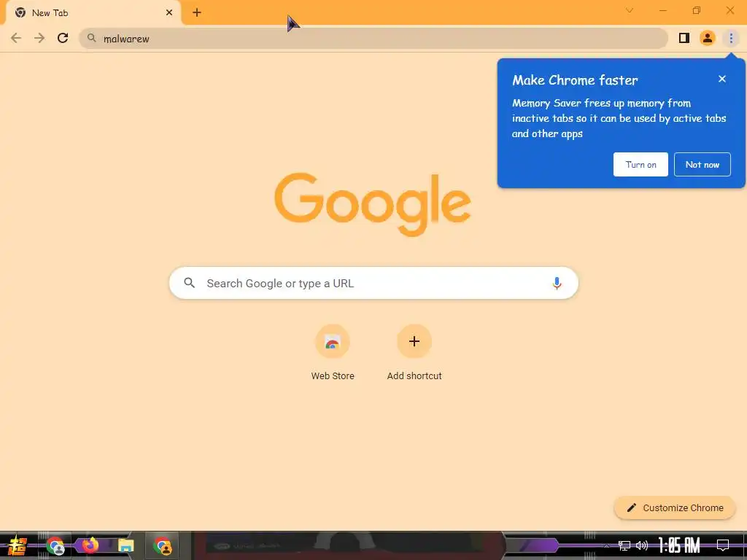The image size is (747, 560).
Task: Switch to the active Chrome taskbar window
Action: pos(163,545)
